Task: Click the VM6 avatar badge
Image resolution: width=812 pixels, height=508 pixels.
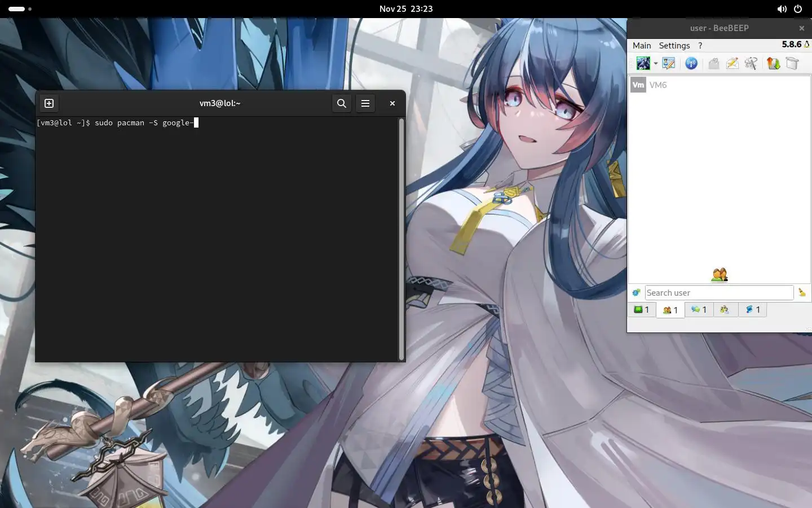Action: 638,85
